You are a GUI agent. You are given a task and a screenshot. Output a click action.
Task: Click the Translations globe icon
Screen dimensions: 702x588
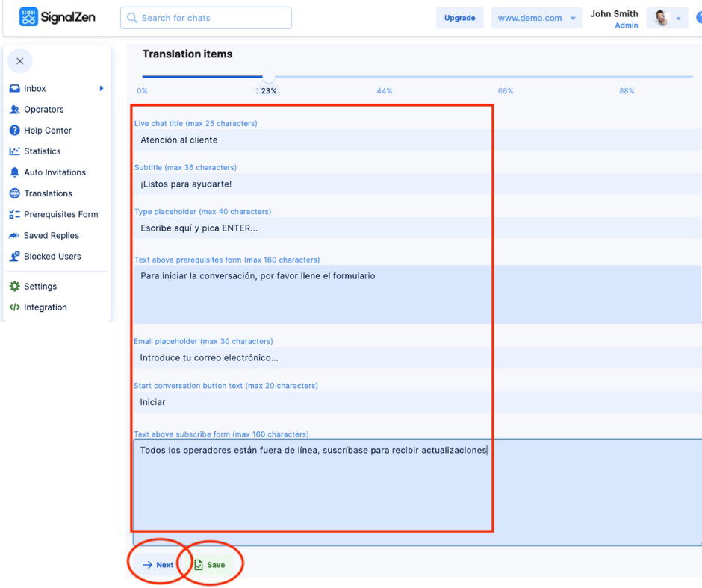point(14,193)
